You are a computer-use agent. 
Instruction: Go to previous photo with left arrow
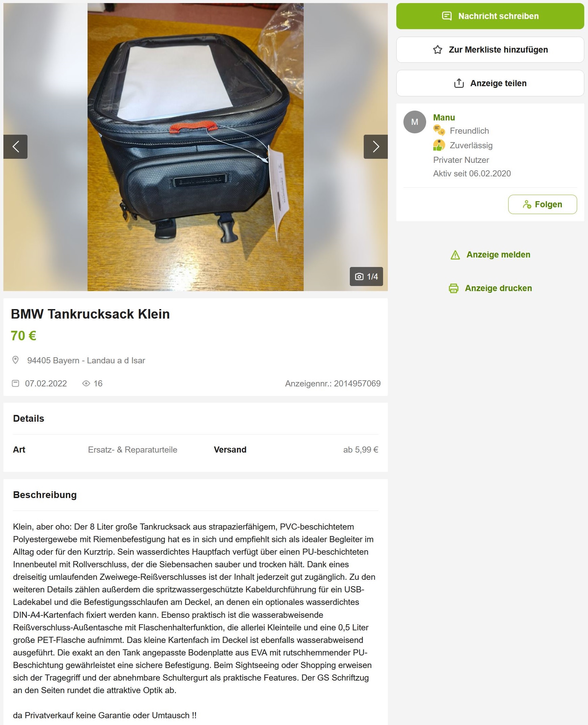click(16, 147)
